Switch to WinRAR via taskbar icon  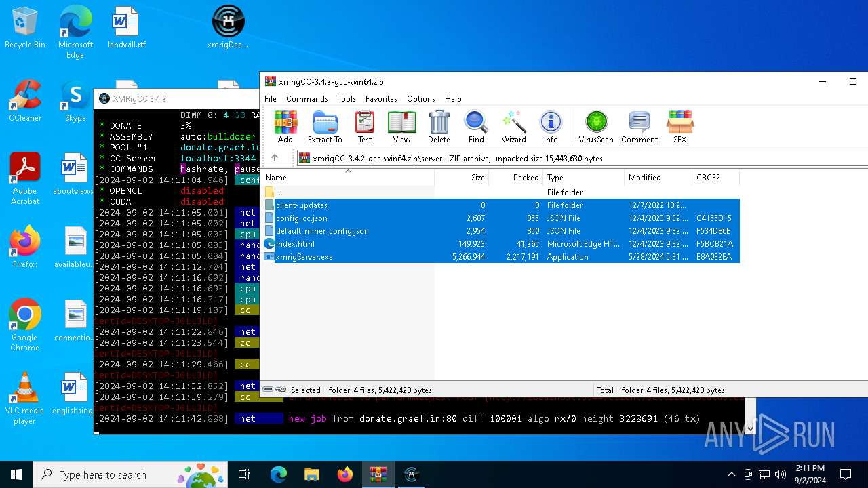[378, 474]
